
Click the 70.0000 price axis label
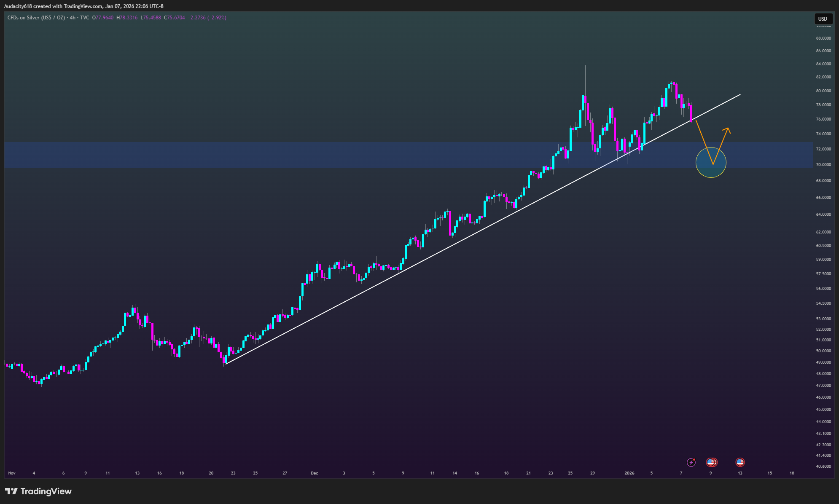[x=823, y=165]
